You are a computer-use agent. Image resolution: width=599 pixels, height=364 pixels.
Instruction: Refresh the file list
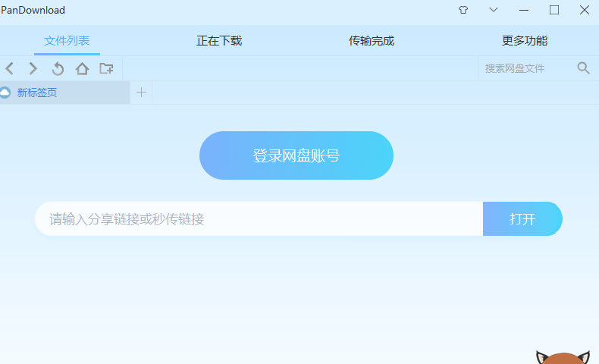coord(58,69)
